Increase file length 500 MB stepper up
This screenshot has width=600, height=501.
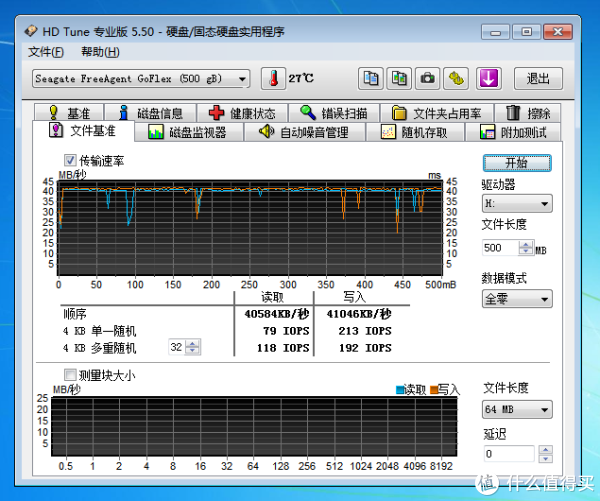(x=526, y=244)
